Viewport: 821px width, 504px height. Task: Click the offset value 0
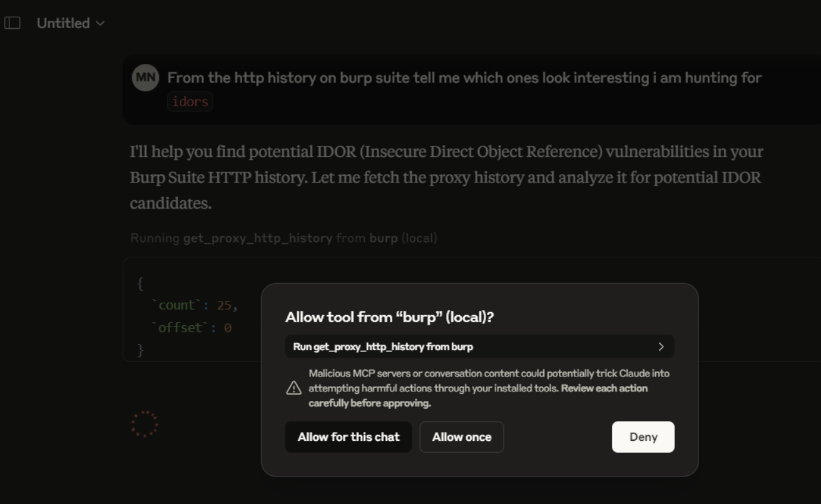pos(228,328)
